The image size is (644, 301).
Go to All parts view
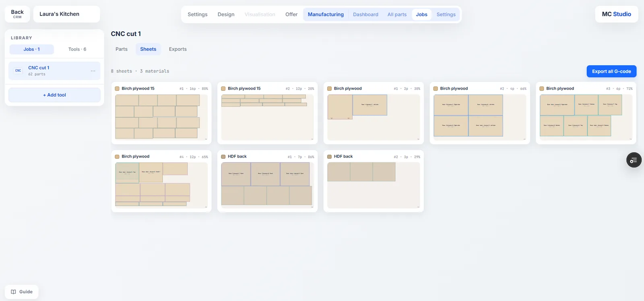pyautogui.click(x=397, y=14)
